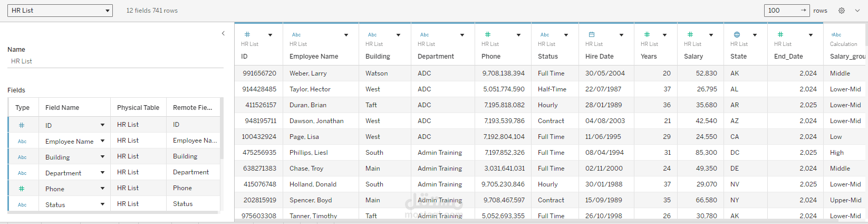Click the Name text field containing HR List
Screen dimensions: 868x224
(x=115, y=61)
